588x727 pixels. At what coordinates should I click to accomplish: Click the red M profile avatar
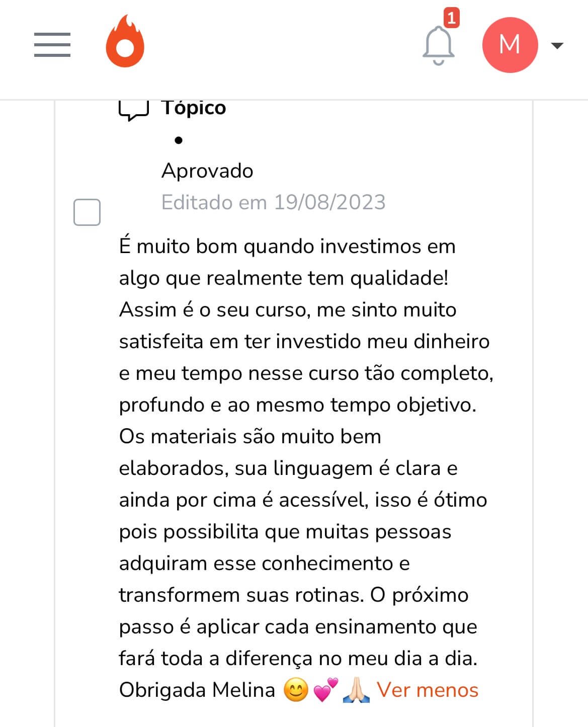[x=510, y=45]
